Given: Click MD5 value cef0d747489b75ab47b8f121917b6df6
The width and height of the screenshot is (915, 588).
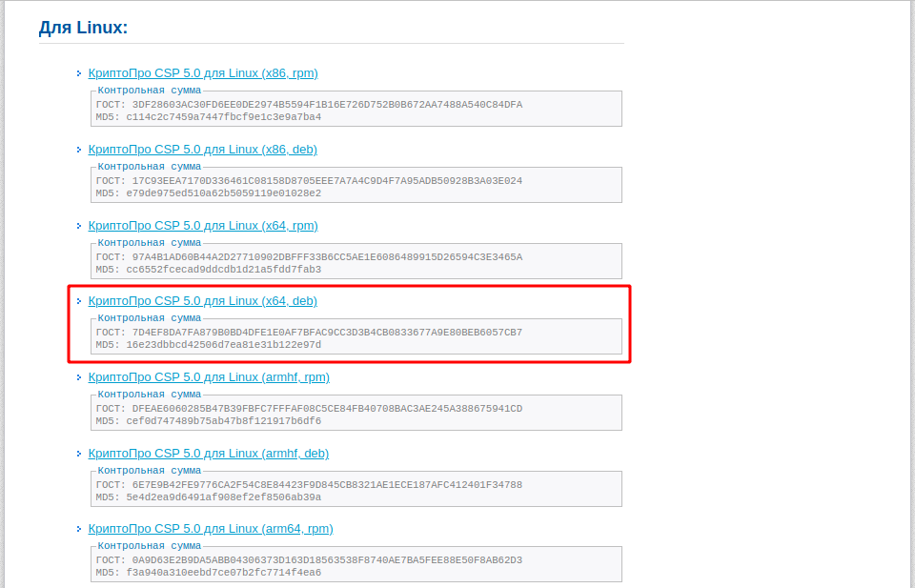Looking at the screenshot, I should click(223, 421).
